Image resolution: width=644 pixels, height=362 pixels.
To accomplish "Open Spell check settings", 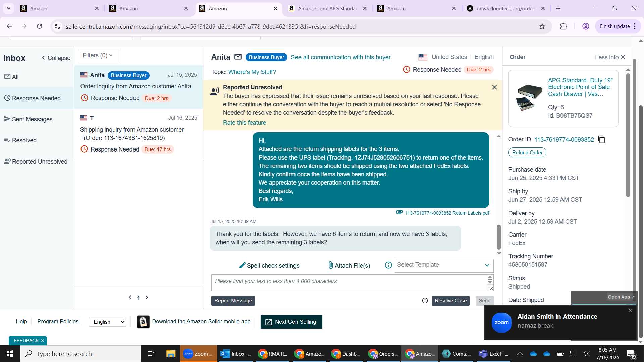I will tap(269, 265).
